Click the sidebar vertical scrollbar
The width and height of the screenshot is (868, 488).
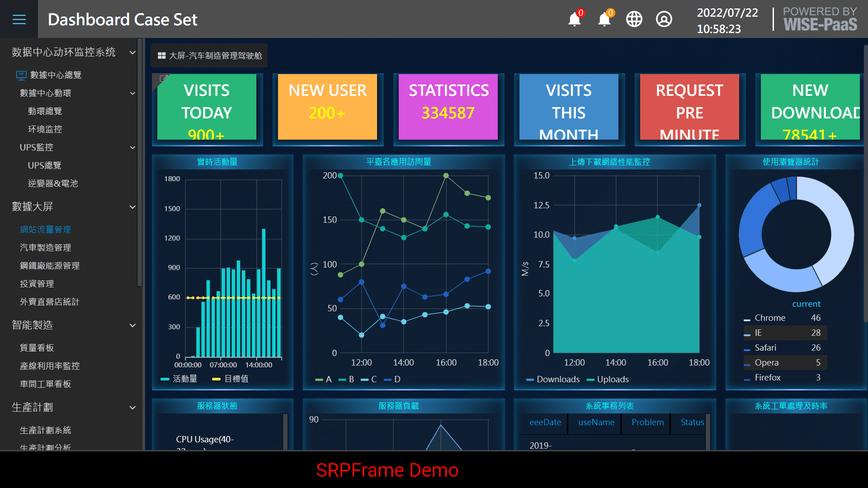pyautogui.click(x=140, y=163)
